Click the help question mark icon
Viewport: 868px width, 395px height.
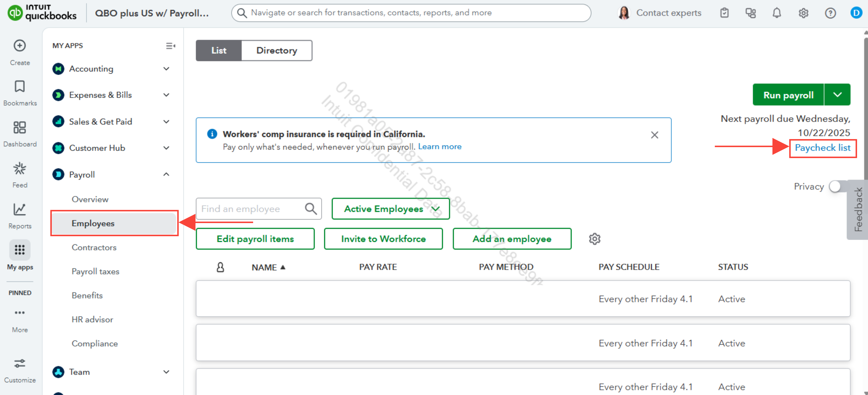[830, 13]
